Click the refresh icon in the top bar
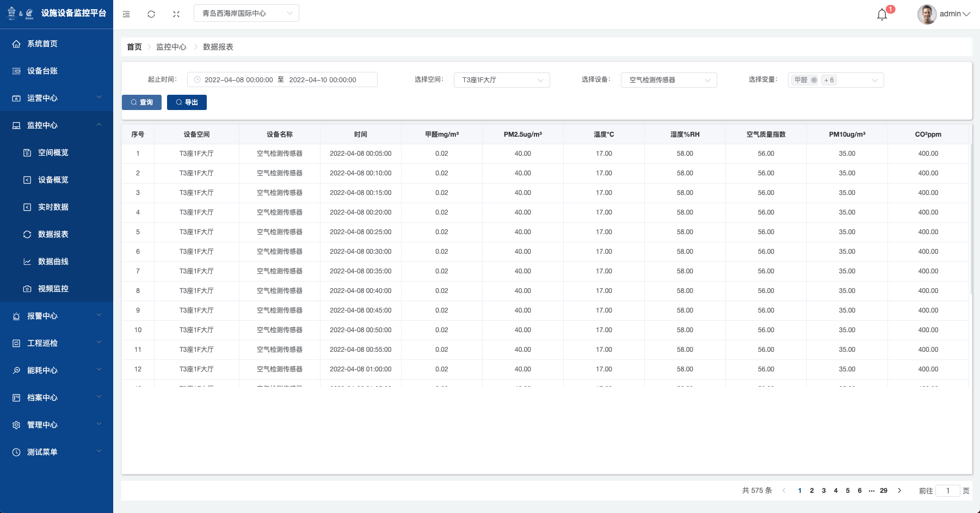This screenshot has width=980, height=513. coord(151,14)
